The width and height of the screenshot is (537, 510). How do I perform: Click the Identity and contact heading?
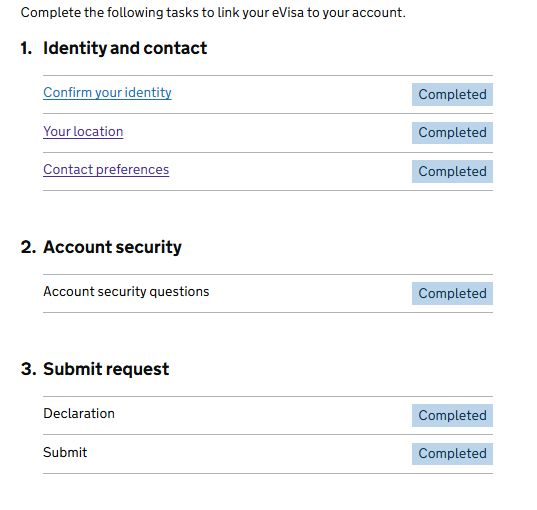coord(125,48)
